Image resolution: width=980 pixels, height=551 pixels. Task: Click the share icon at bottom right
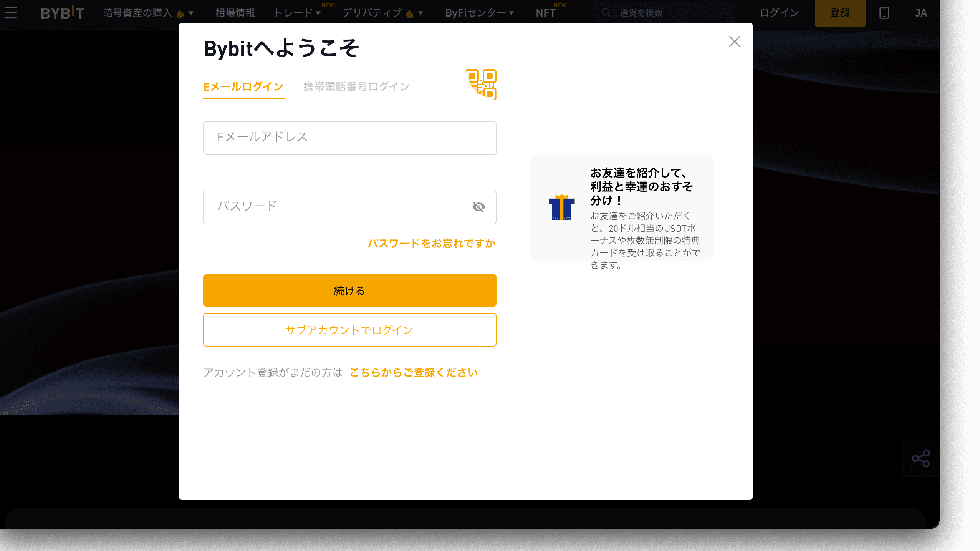click(921, 458)
